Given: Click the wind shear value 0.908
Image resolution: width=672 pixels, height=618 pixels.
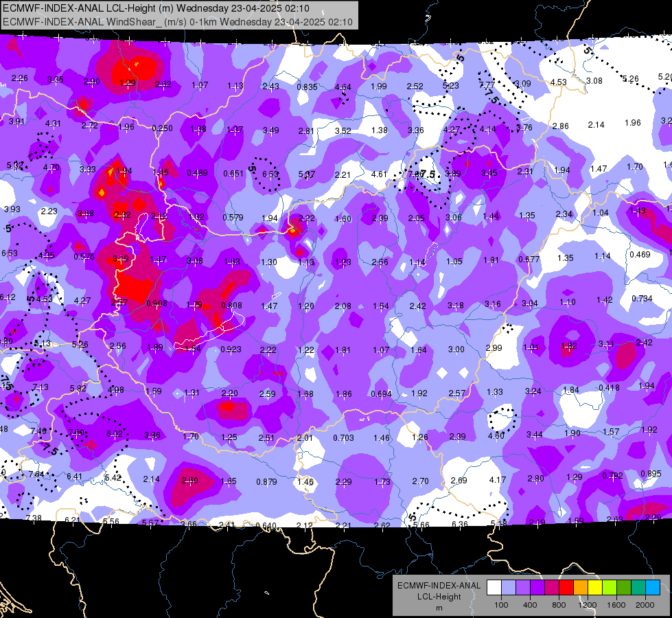Looking at the screenshot, I should pyautogui.click(x=157, y=304).
